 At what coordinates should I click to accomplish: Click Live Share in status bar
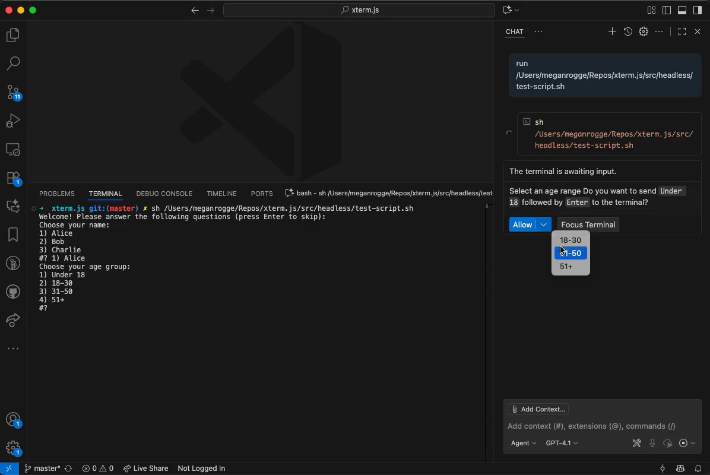point(145,468)
